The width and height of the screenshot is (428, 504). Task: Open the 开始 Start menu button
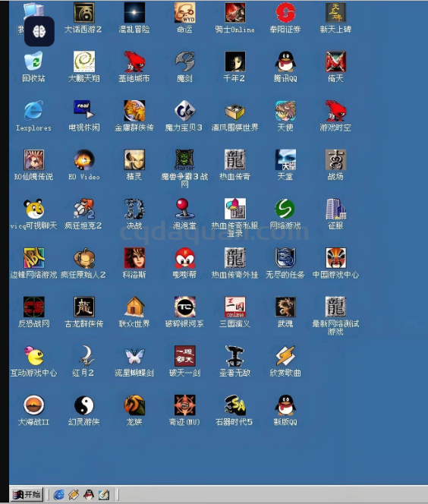pyautogui.click(x=27, y=494)
